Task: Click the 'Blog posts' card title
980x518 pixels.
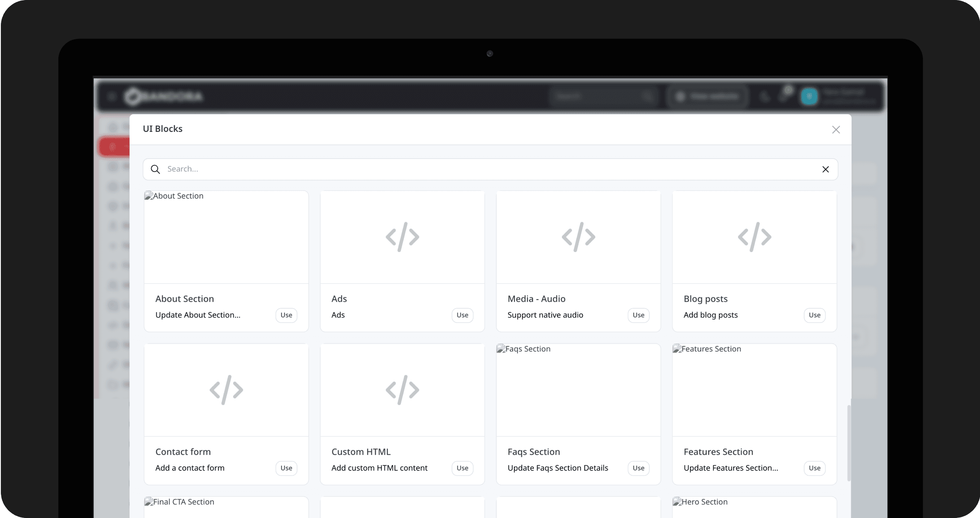Action: pyautogui.click(x=705, y=299)
